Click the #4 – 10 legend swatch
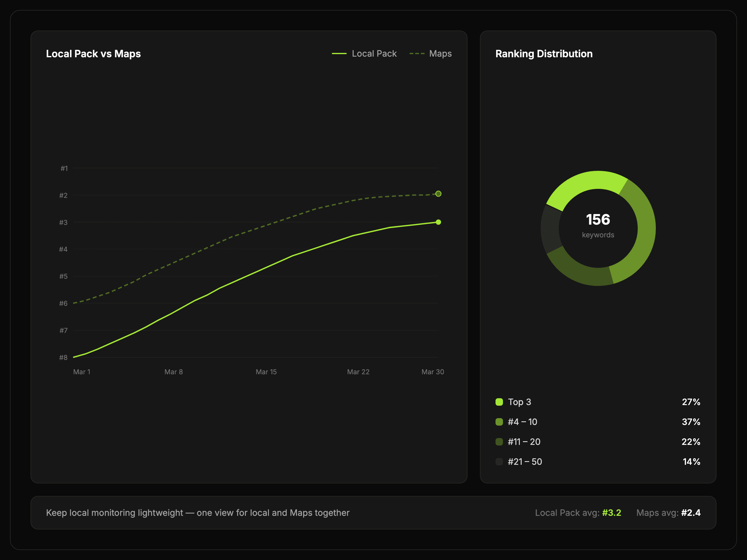The image size is (747, 560). 499,422
